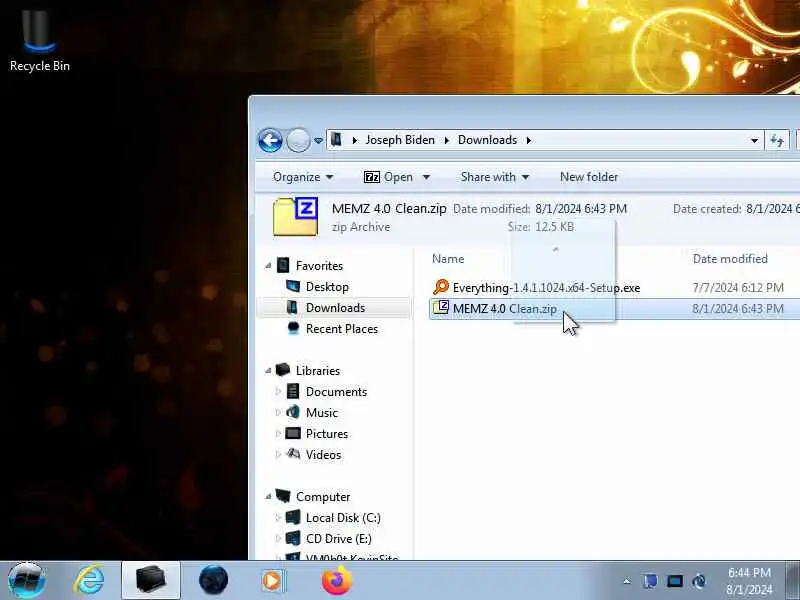Image resolution: width=800 pixels, height=600 pixels.
Task: Click Open with 7-Zip button
Action: [x=388, y=177]
